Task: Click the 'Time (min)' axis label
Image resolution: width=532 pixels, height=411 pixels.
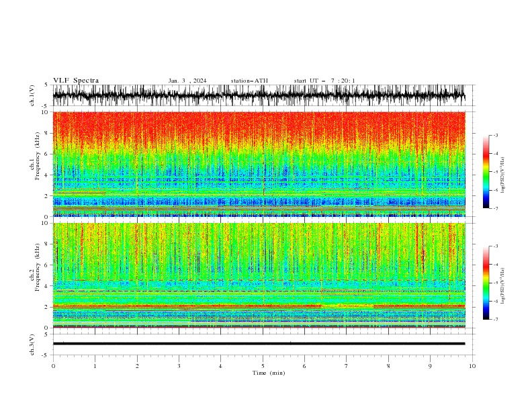Action: (x=269, y=373)
